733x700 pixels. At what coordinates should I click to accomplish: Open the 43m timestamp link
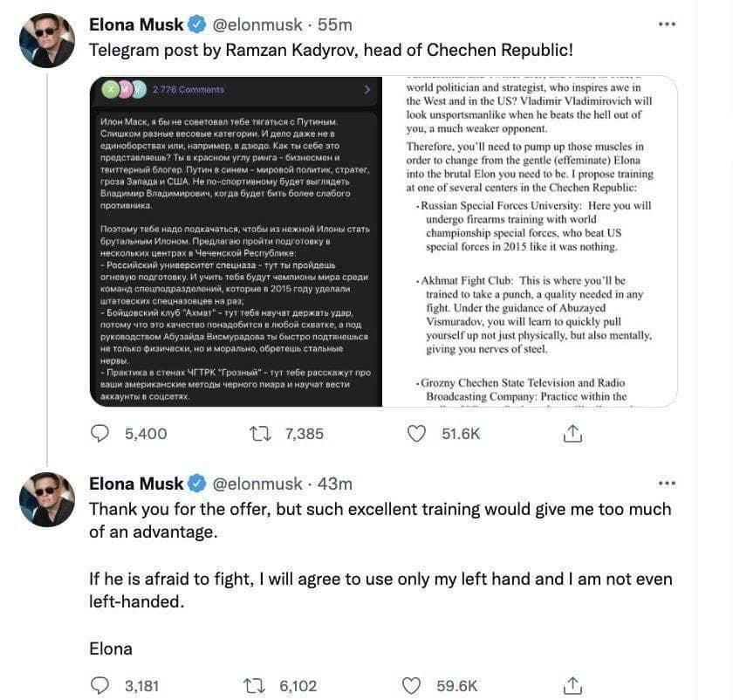(335, 484)
